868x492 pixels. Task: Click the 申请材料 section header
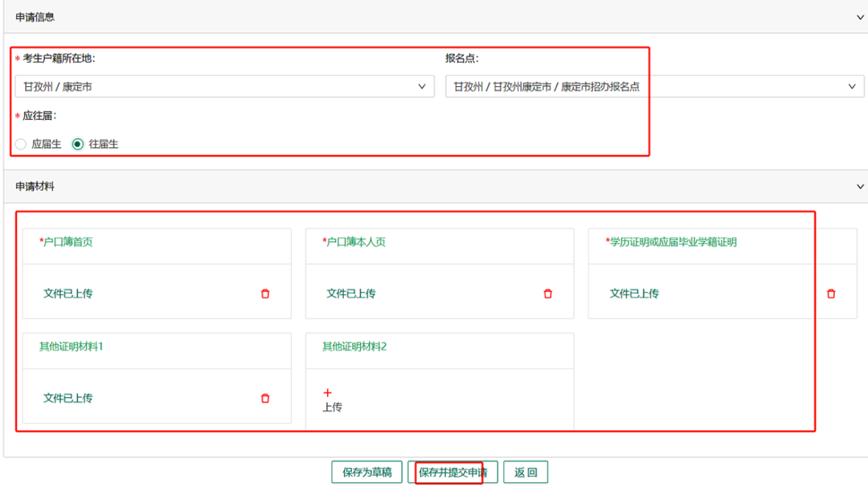[x=35, y=187]
